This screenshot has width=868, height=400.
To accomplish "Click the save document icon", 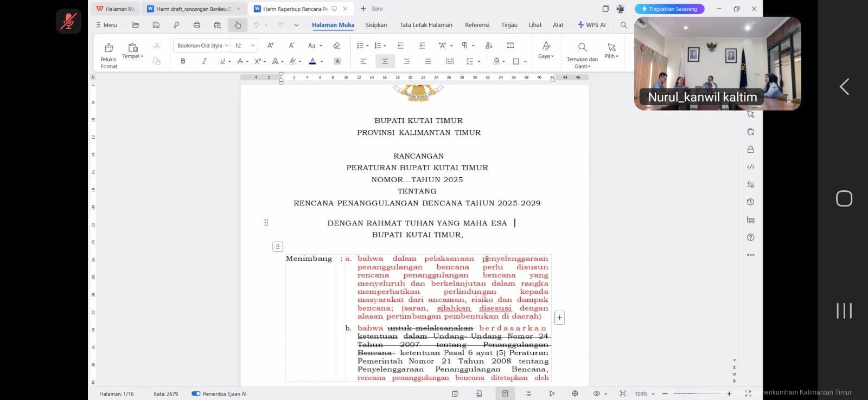I will pyautogui.click(x=156, y=25).
